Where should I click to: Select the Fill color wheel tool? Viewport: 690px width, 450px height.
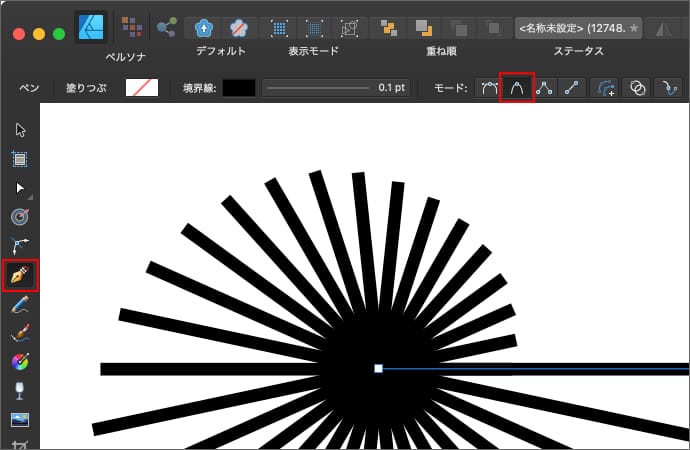[19, 361]
